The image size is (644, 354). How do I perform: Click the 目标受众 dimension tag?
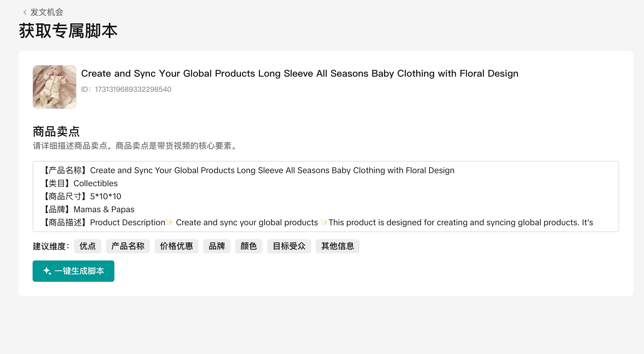click(289, 246)
